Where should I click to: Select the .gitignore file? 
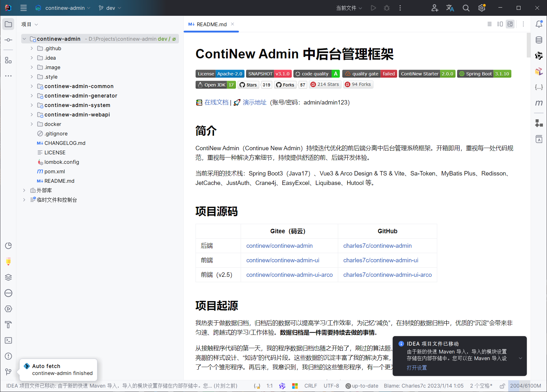tap(56, 134)
